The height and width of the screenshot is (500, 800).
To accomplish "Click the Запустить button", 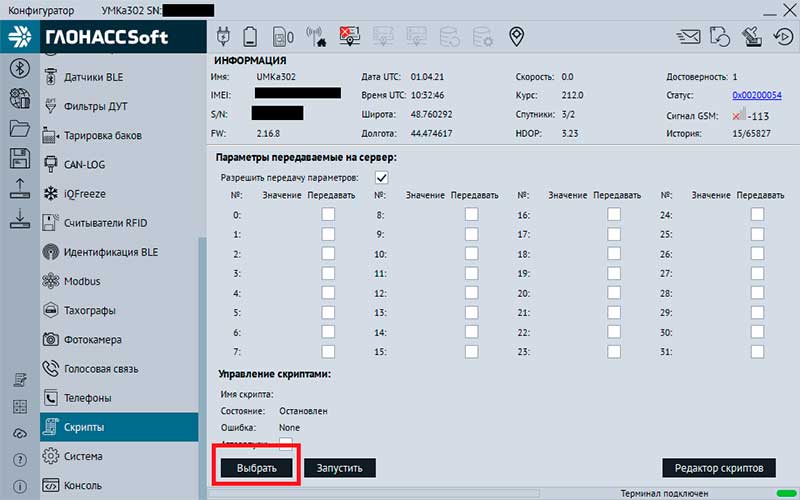I will pyautogui.click(x=340, y=468).
